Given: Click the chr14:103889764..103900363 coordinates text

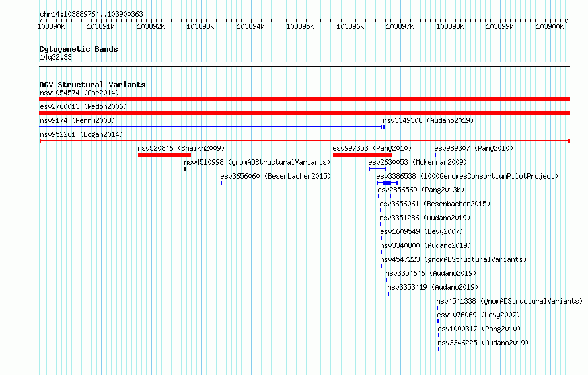Looking at the screenshot, I should (91, 14).
